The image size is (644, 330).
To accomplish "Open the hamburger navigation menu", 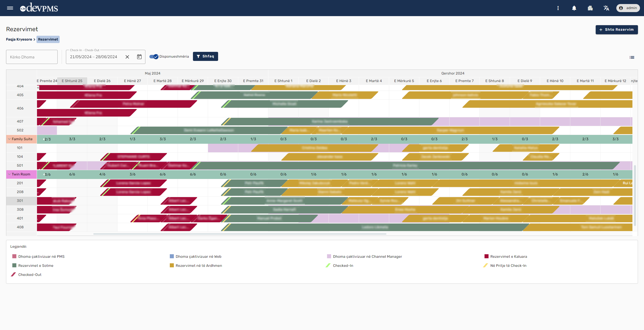I will click(10, 8).
